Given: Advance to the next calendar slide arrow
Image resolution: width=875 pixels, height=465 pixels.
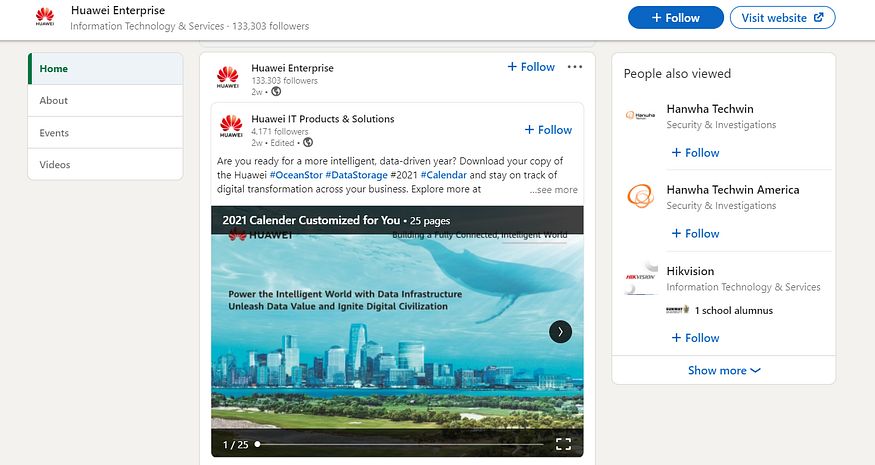Looking at the screenshot, I should pos(560,332).
